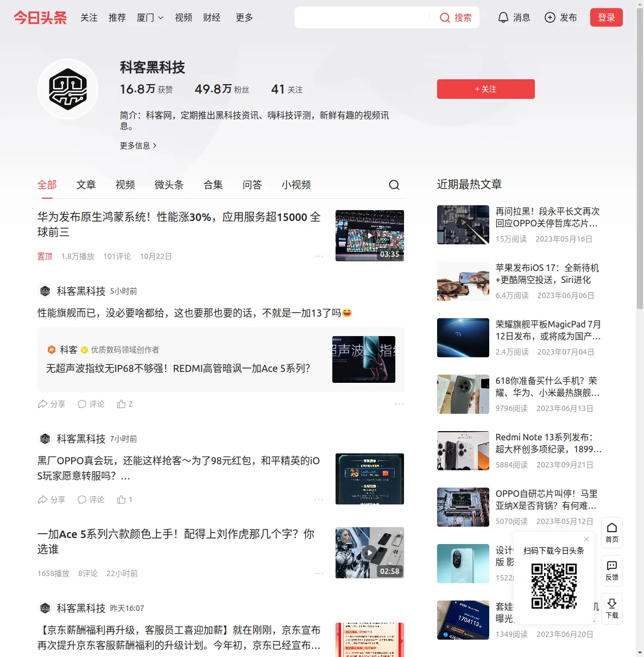Go to 关注 in top navigation
This screenshot has height=657, width=644.
pos(89,18)
